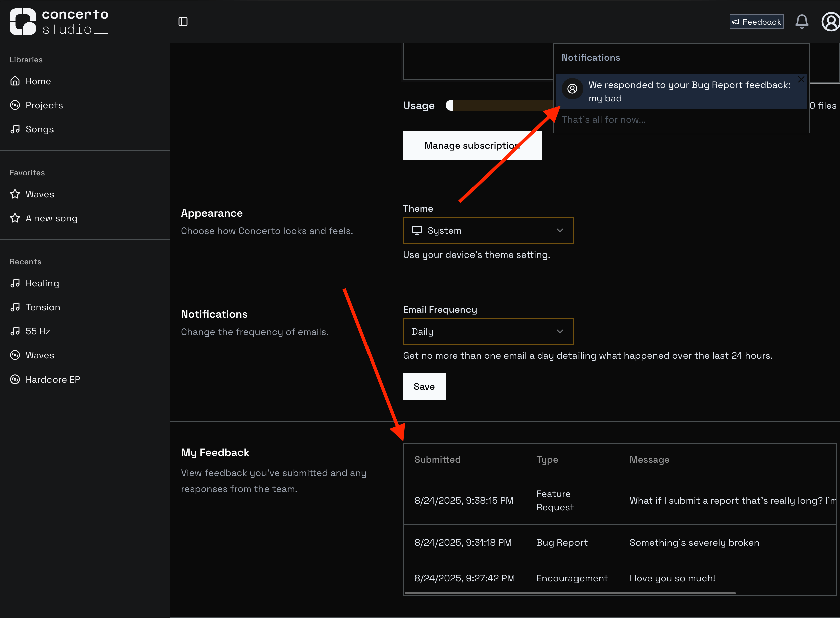This screenshot has width=840, height=618.
Task: Expand the Email Frequency chevron
Action: pyautogui.click(x=560, y=331)
